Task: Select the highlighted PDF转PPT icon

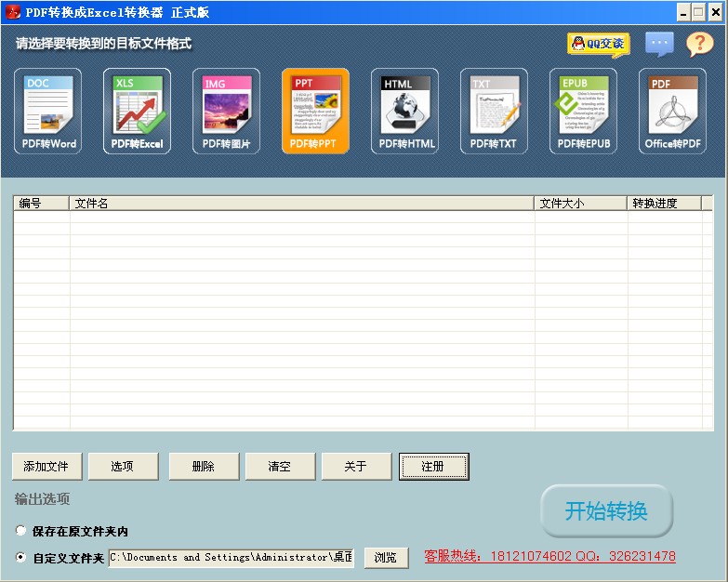Action: (315, 111)
